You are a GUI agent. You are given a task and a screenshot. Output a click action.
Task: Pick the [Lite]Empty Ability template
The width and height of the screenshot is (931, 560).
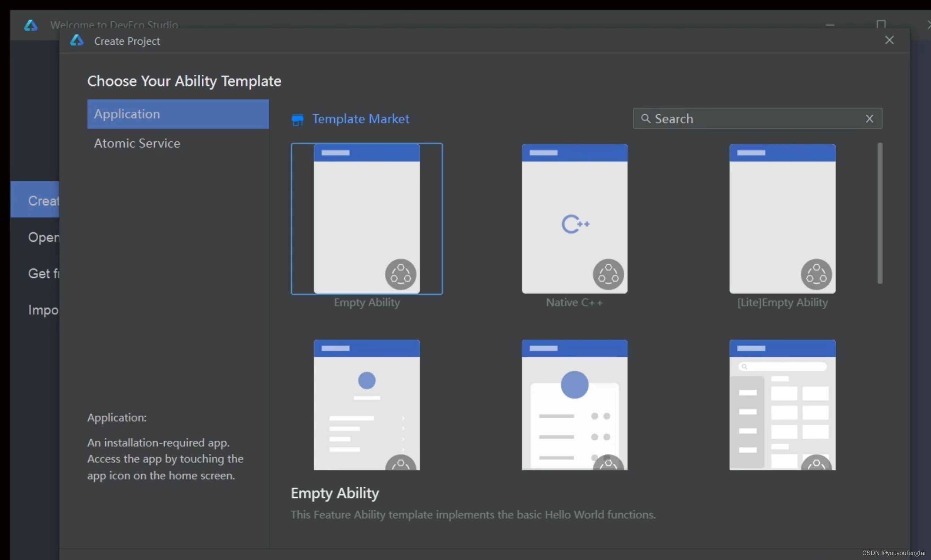[782, 219]
